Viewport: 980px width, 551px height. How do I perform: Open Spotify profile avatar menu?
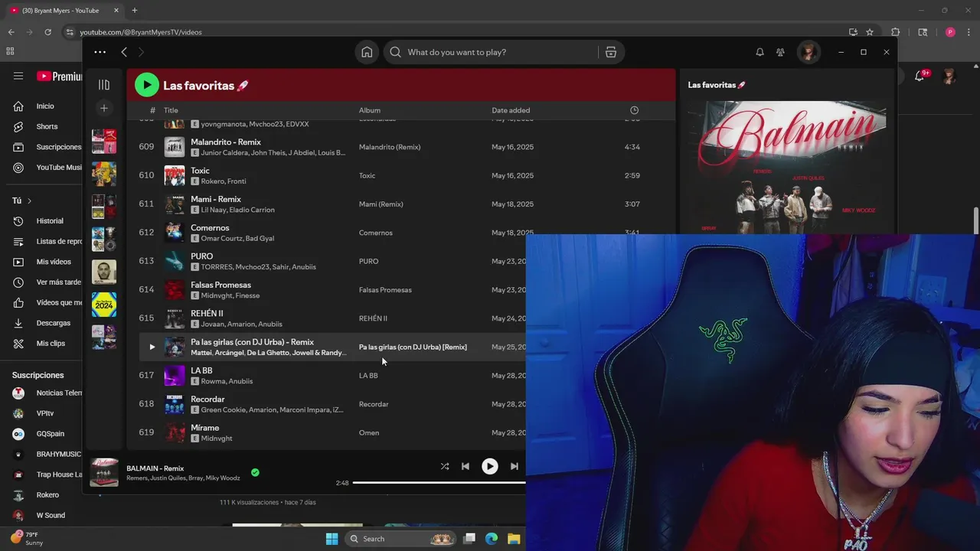[x=808, y=52]
